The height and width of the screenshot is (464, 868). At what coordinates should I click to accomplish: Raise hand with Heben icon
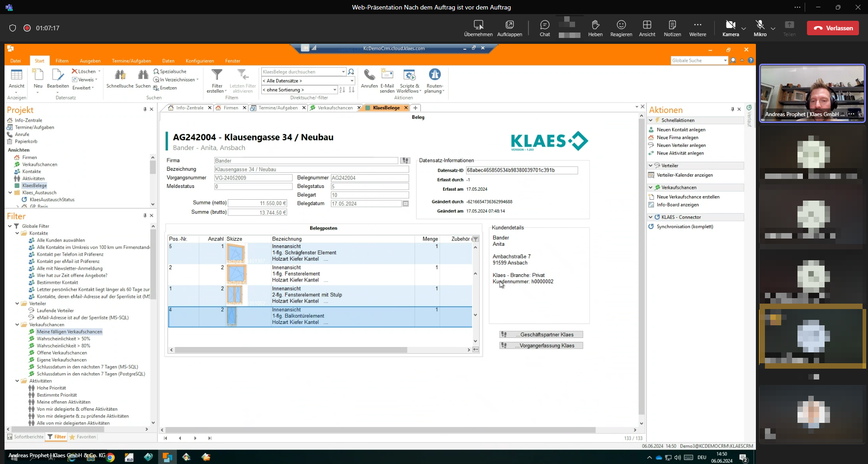[595, 28]
